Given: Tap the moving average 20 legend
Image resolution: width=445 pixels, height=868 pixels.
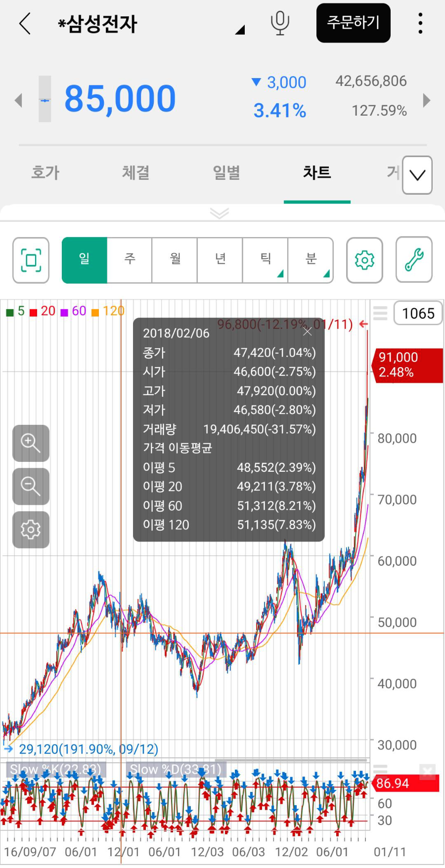Looking at the screenshot, I should pos(43,311).
